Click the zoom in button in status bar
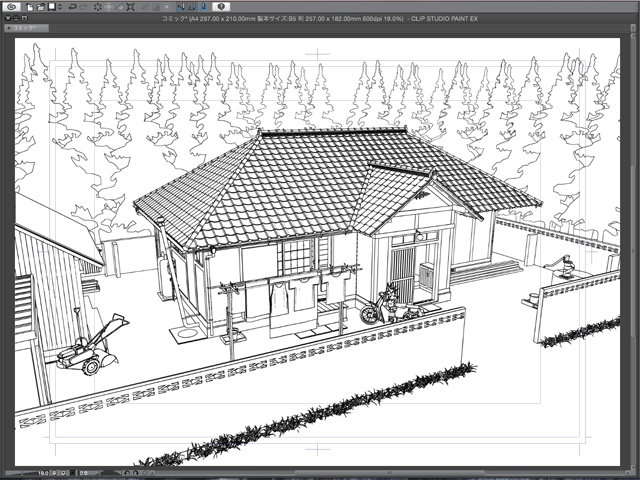This screenshot has height=480, width=640. click(x=63, y=473)
